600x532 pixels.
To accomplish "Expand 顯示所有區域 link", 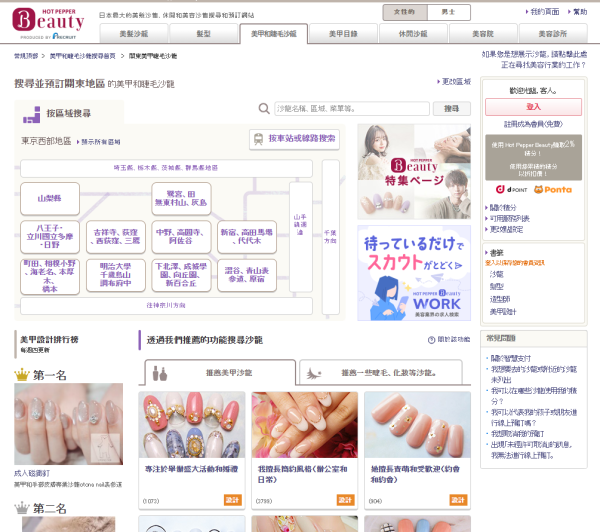I will [x=99, y=142].
